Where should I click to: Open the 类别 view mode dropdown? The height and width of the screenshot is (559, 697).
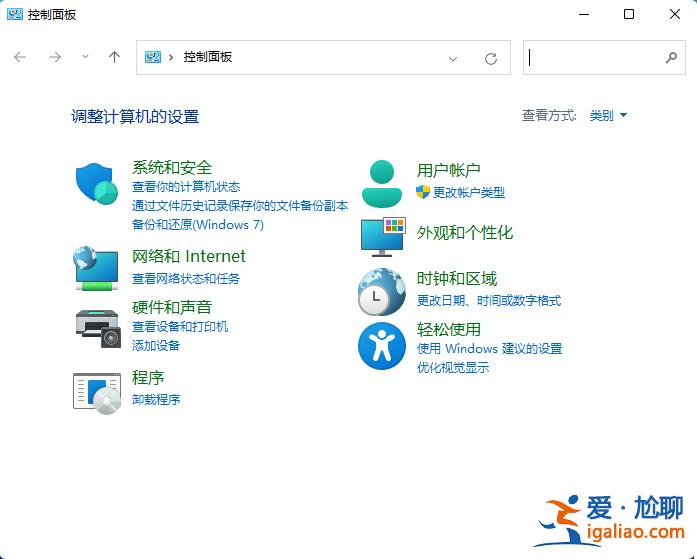click(608, 116)
